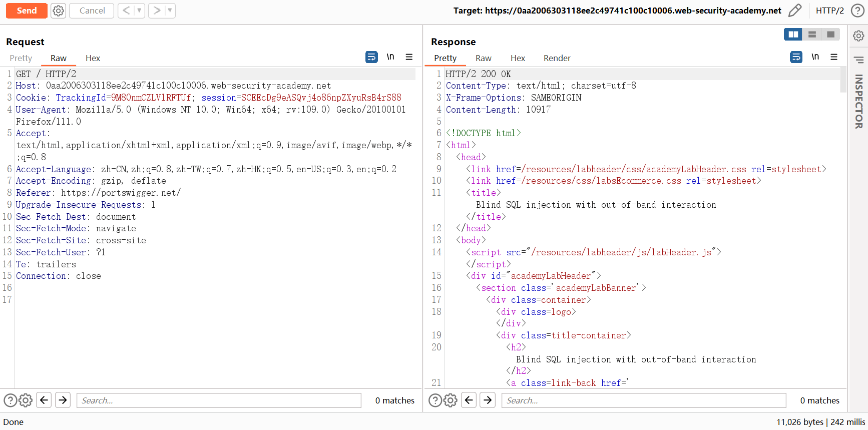Open the Render tab in Response
The image size is (868, 430).
coord(557,58)
